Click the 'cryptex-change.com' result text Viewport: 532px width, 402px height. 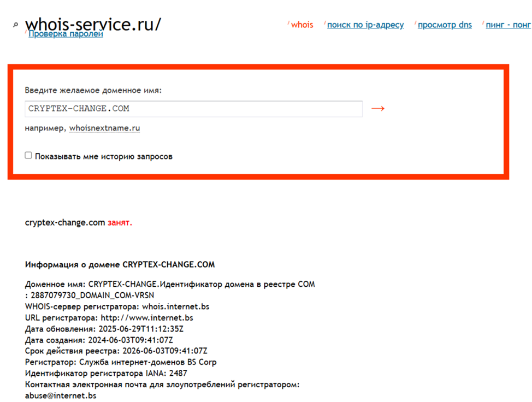[x=65, y=222]
